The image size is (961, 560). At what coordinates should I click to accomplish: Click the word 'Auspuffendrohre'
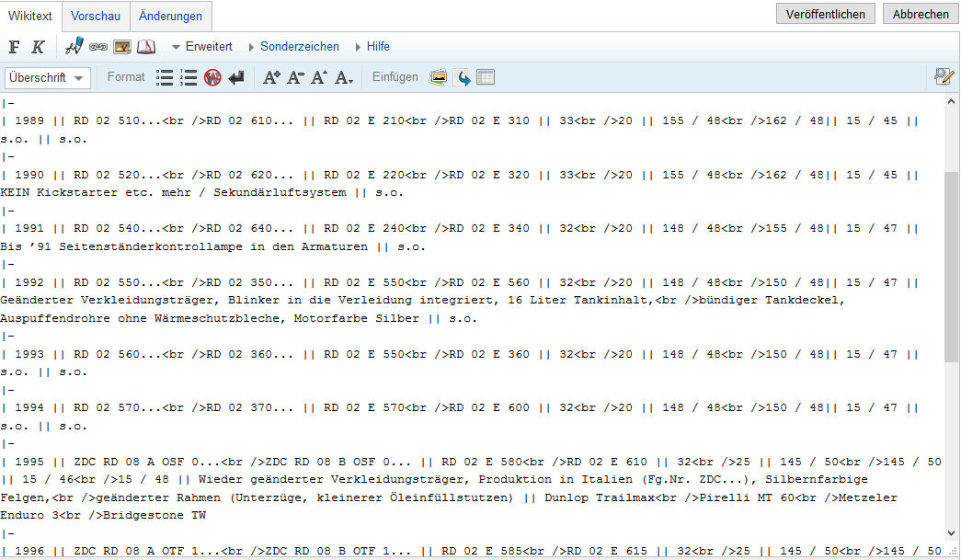(55, 318)
